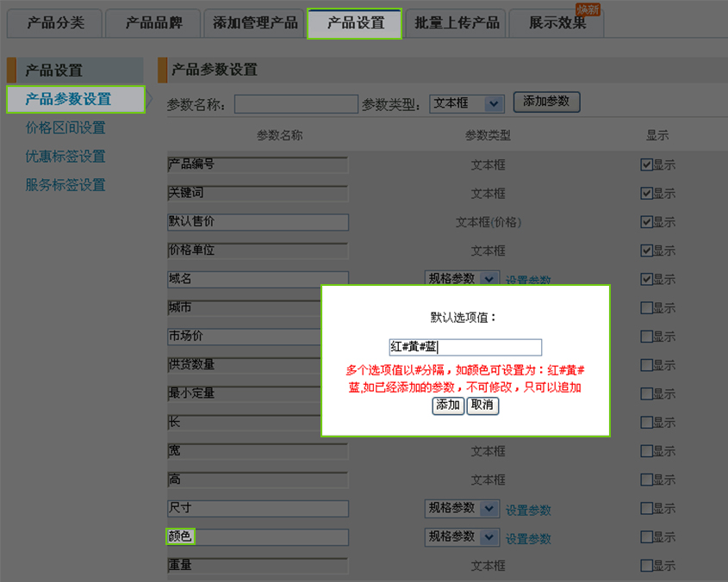Uncheck the 显示 checkbox for 产品编号

(x=647, y=165)
